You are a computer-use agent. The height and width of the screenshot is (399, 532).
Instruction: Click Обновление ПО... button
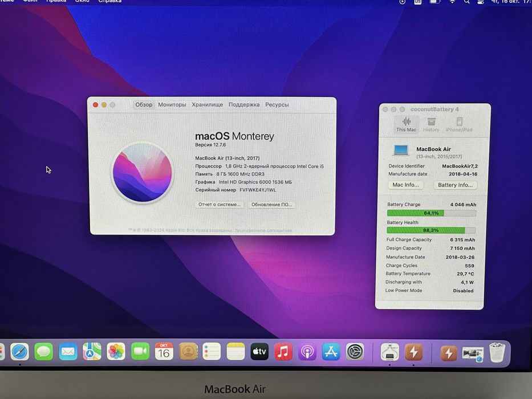click(271, 204)
